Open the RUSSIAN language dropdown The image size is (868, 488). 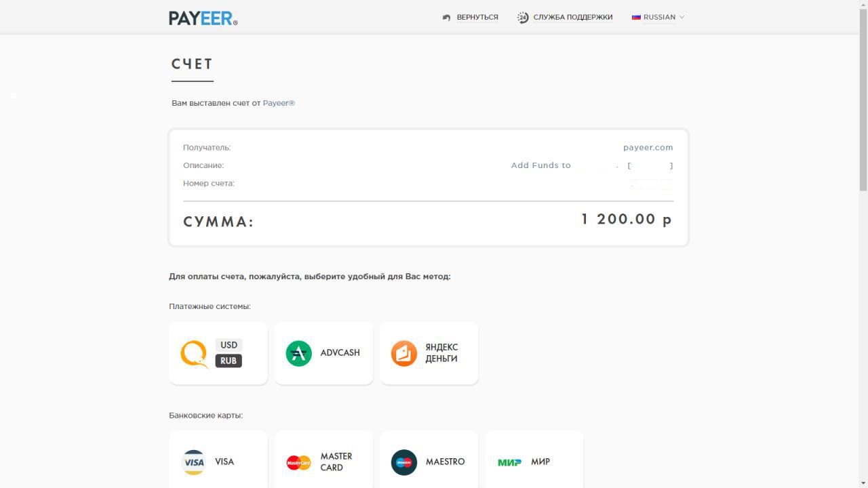click(658, 17)
